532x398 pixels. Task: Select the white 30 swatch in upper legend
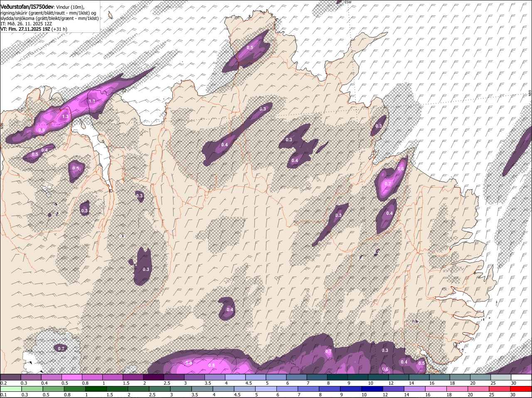click(522, 377)
